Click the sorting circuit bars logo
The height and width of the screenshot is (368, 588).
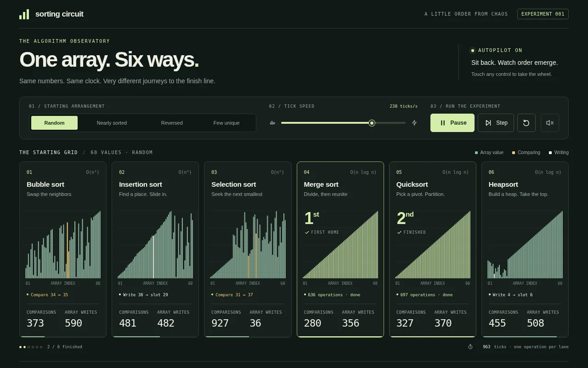tap(24, 14)
